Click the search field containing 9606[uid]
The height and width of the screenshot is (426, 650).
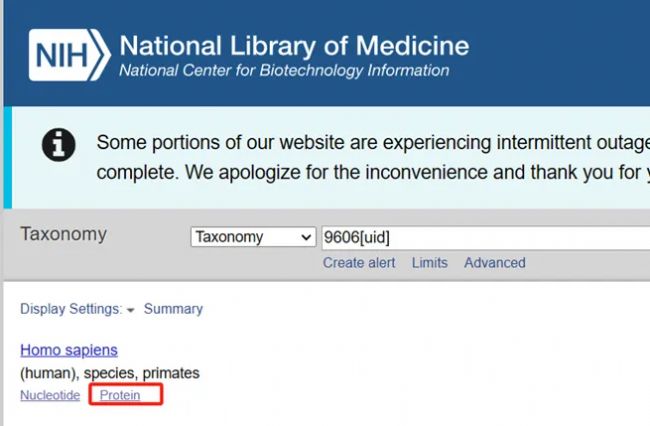pos(486,238)
